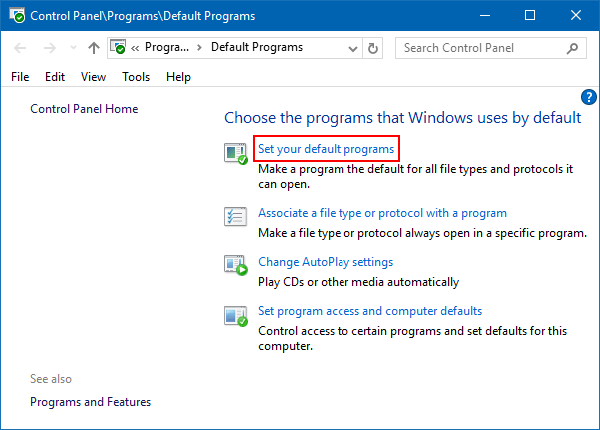Screen dimensions: 600x430
Task: Refresh the Default Programs page
Action: coord(373,48)
